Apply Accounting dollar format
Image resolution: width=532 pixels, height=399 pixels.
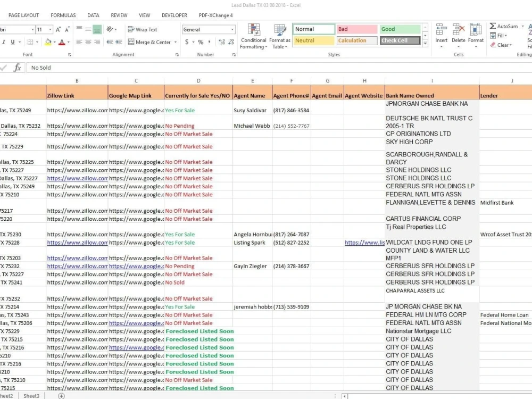coord(187,42)
